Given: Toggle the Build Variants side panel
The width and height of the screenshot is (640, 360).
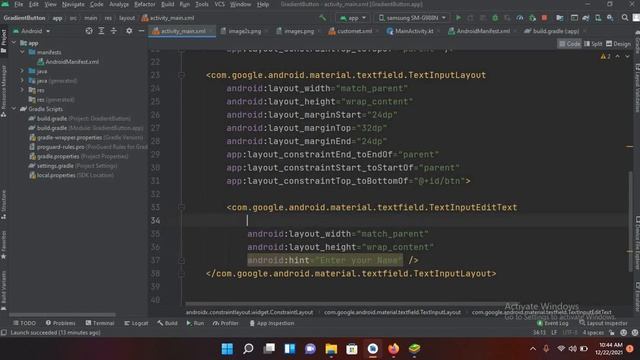Looking at the screenshot, I should pos(4,290).
